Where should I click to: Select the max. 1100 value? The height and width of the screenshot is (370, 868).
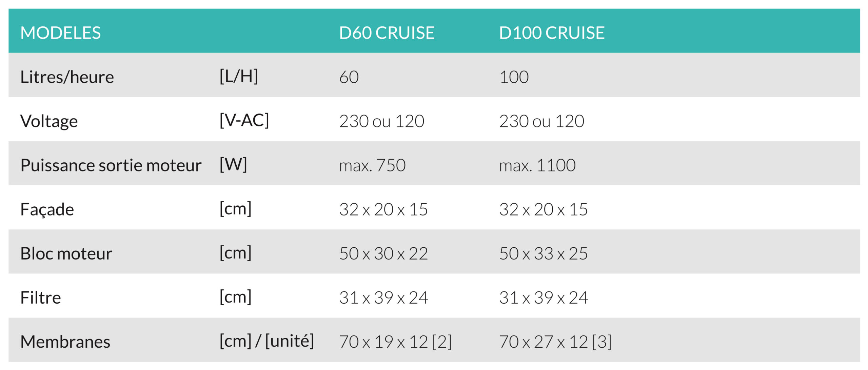[537, 165]
